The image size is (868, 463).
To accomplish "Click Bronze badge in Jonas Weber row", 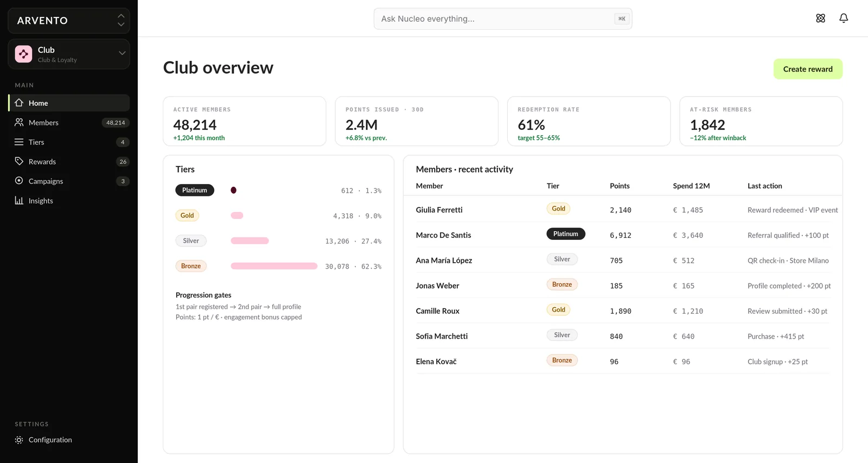I will (x=562, y=284).
